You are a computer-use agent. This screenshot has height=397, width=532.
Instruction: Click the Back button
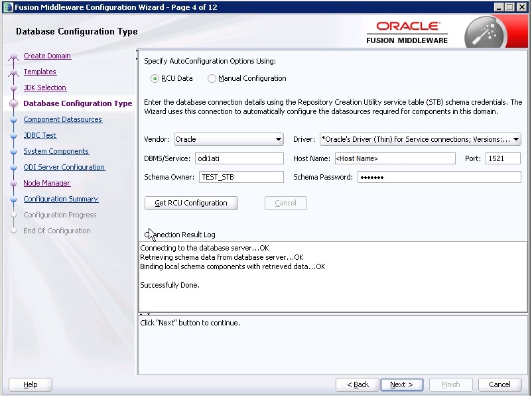(x=357, y=384)
